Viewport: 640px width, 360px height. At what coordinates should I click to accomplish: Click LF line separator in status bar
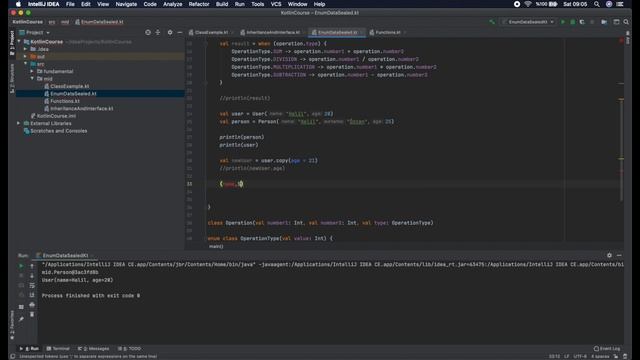tap(567, 356)
